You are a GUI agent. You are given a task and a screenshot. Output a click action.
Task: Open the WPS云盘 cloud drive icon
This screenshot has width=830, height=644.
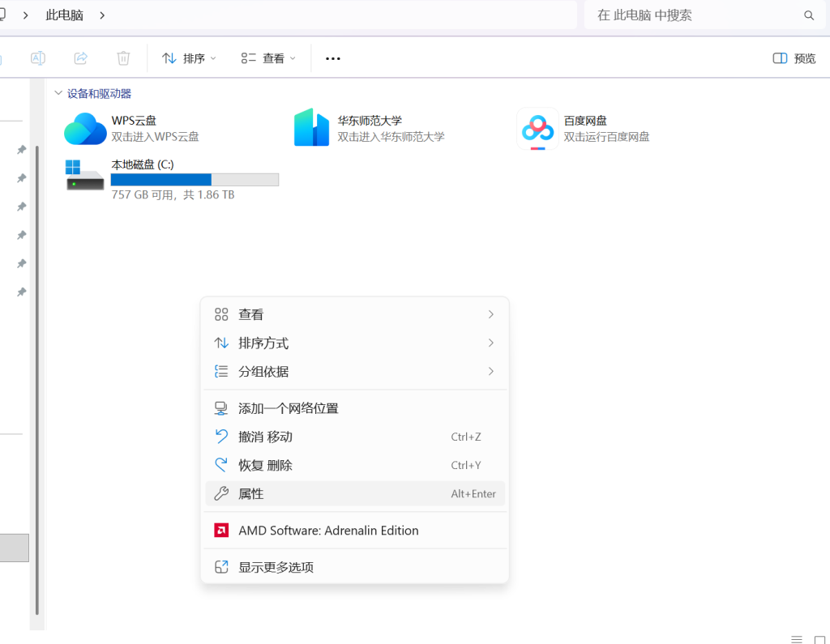point(85,129)
